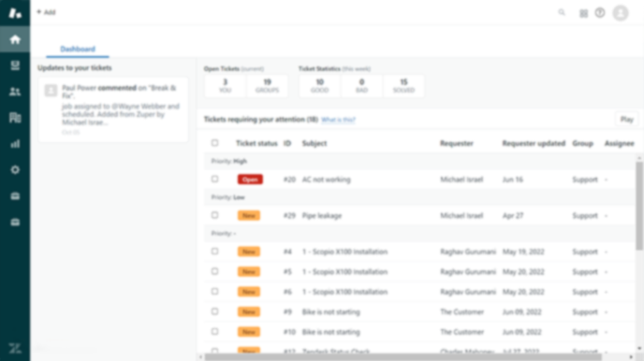Click the YOU open tickets counter
The width and height of the screenshot is (644, 361).
tap(225, 86)
